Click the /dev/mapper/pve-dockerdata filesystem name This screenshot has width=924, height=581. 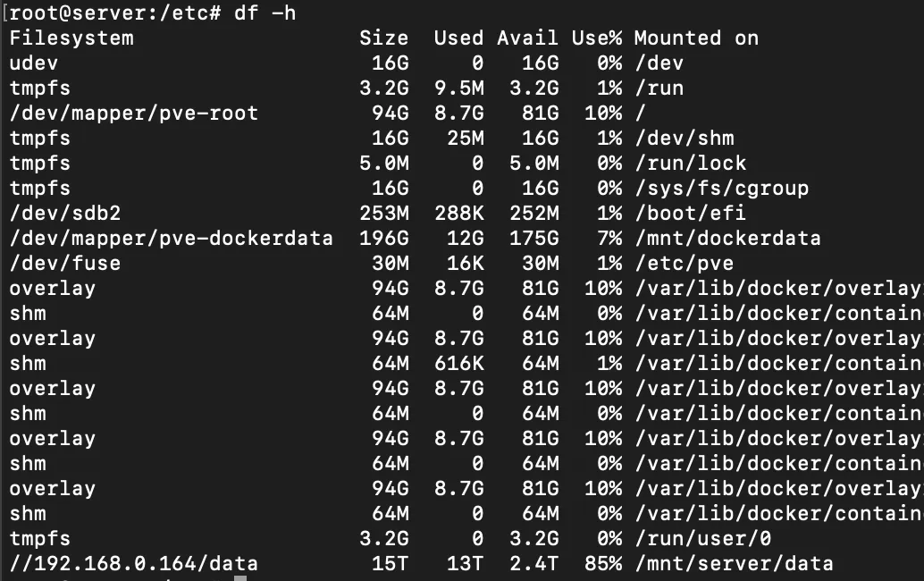171,239
